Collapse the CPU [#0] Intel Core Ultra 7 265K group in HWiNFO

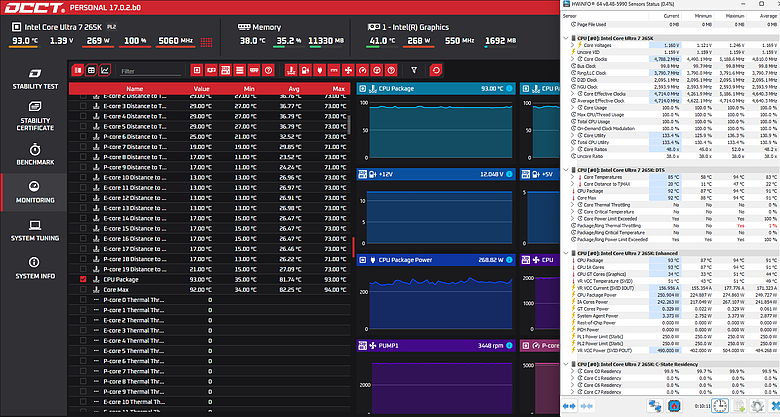tap(566, 38)
